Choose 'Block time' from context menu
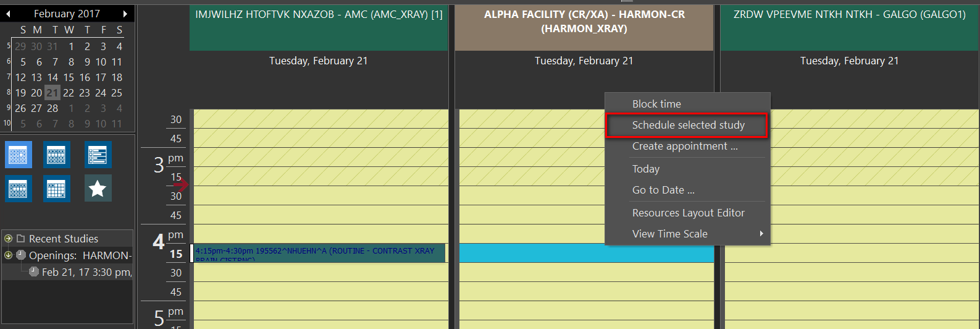This screenshot has height=329, width=980. 656,104
